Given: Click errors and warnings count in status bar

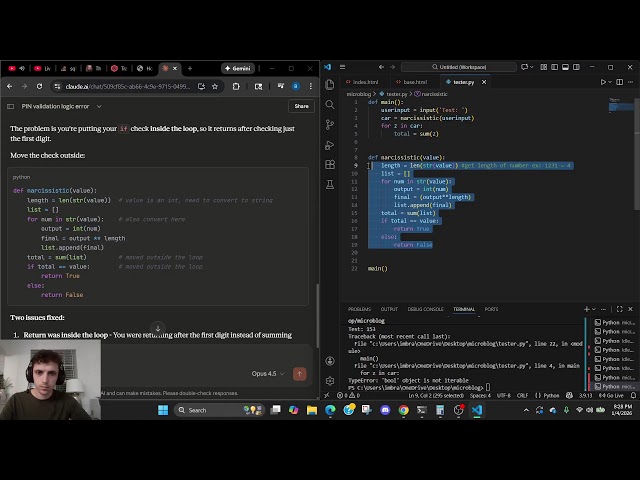Looking at the screenshot, I should 348,395.
